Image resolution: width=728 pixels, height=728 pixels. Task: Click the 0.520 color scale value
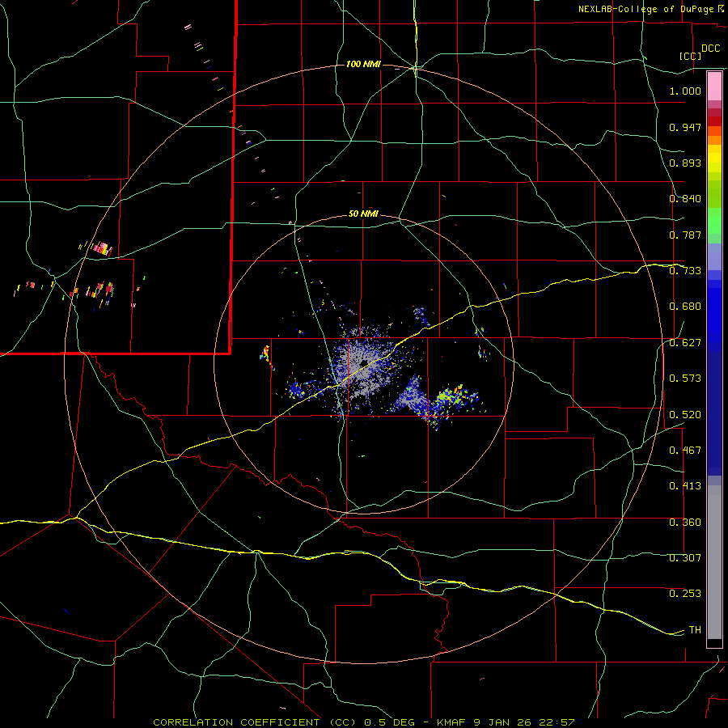[x=685, y=415]
